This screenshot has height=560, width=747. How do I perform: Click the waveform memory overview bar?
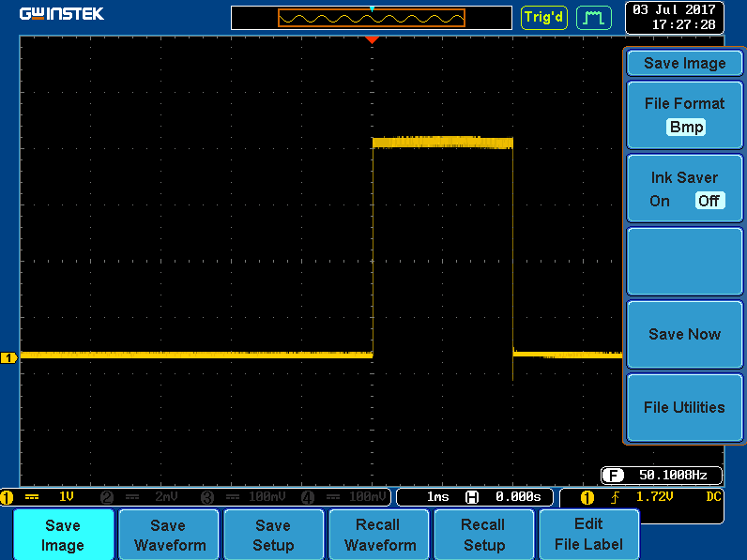pos(372,18)
